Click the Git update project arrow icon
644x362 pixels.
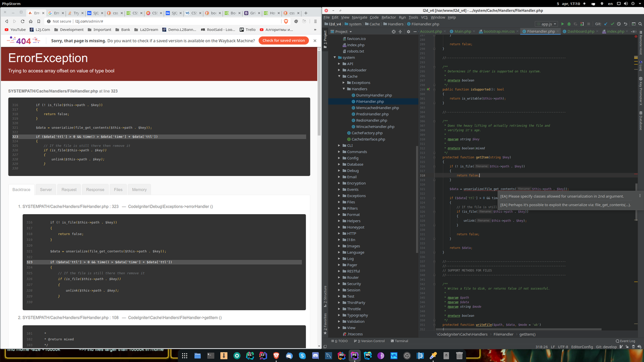[606, 24]
